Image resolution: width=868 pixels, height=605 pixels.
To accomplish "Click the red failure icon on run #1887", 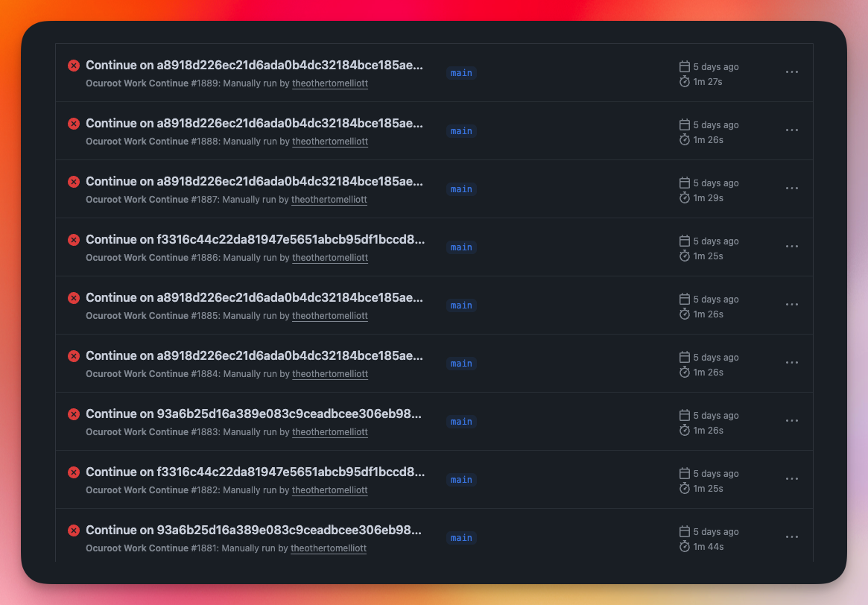I will (73, 181).
